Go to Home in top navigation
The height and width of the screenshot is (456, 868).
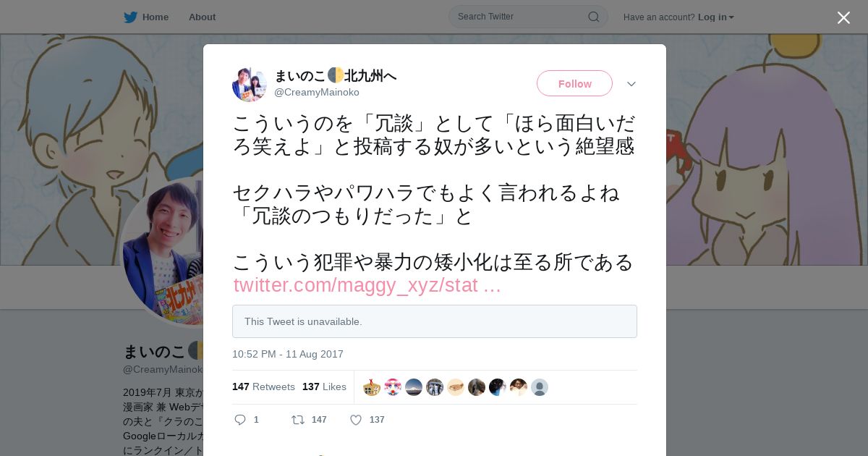click(156, 17)
